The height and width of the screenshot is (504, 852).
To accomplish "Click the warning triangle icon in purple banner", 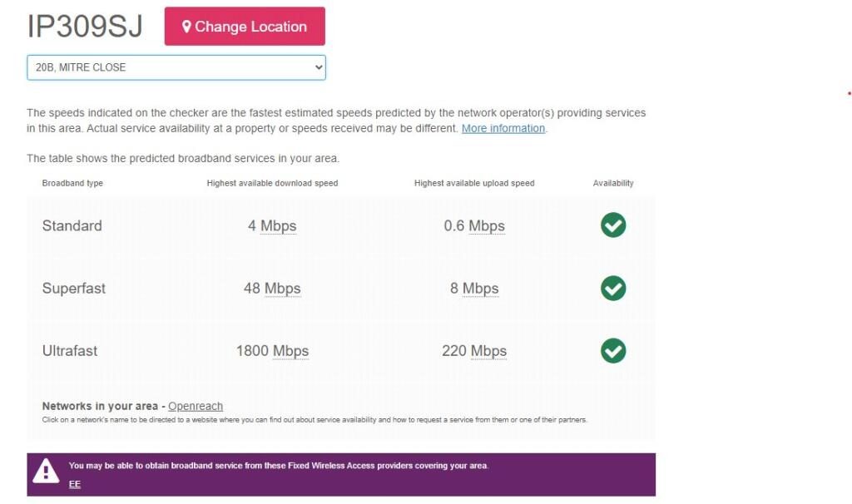I will [x=45, y=472].
